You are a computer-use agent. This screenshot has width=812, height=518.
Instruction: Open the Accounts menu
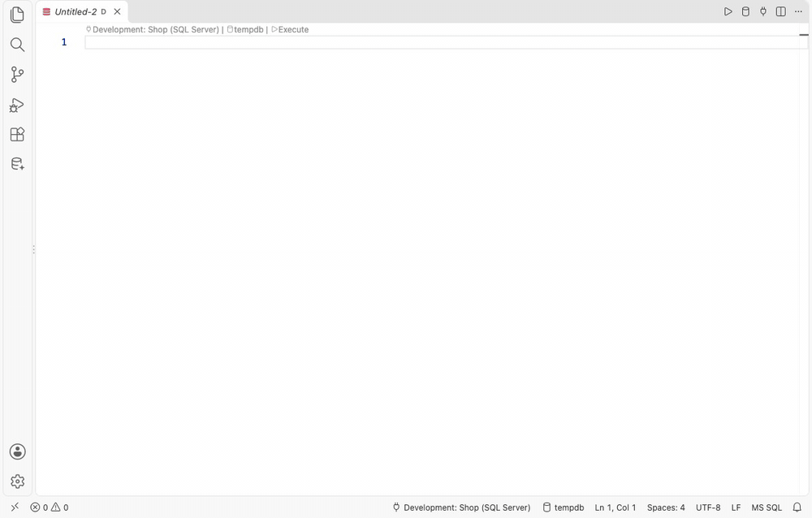tap(17, 451)
